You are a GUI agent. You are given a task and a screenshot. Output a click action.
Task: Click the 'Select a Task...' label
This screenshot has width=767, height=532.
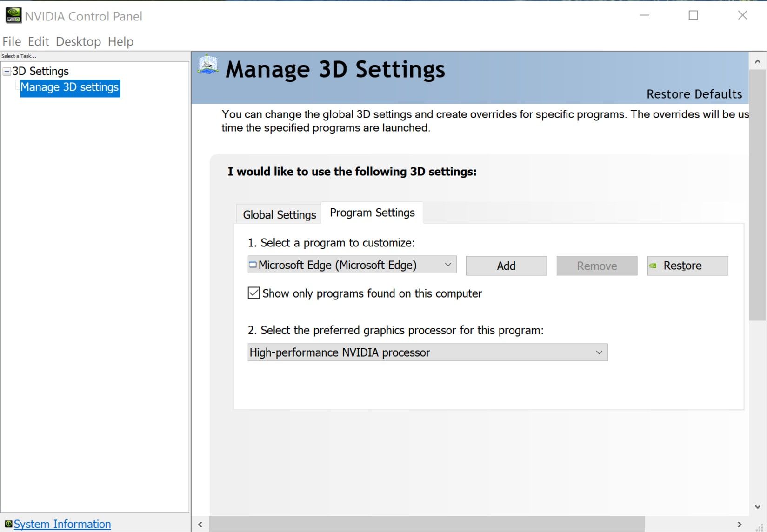(x=19, y=56)
